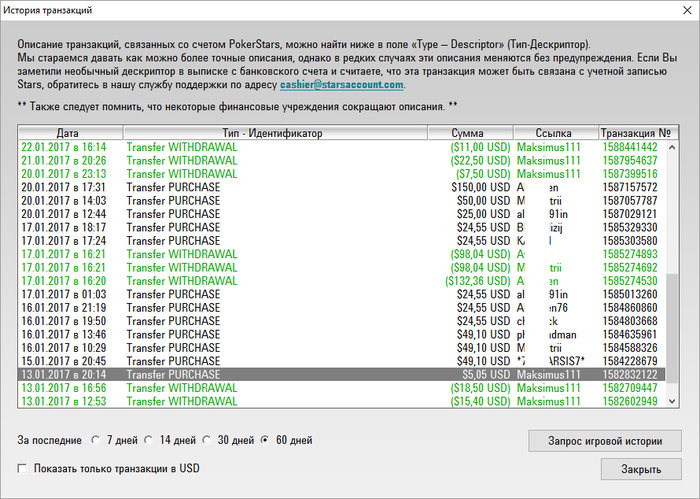Click the Закрыть button
The image size is (700, 499).
click(641, 469)
